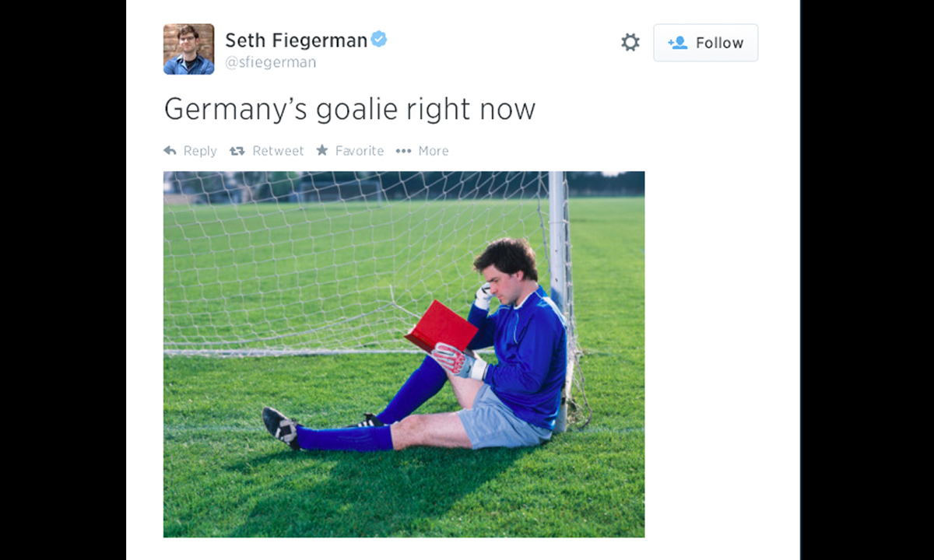Click the Retweet arrows icon
Viewport: 934px width, 560px height.
[x=237, y=151]
